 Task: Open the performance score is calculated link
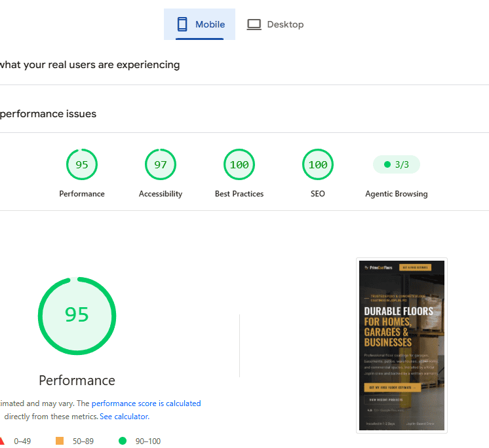coord(146,403)
